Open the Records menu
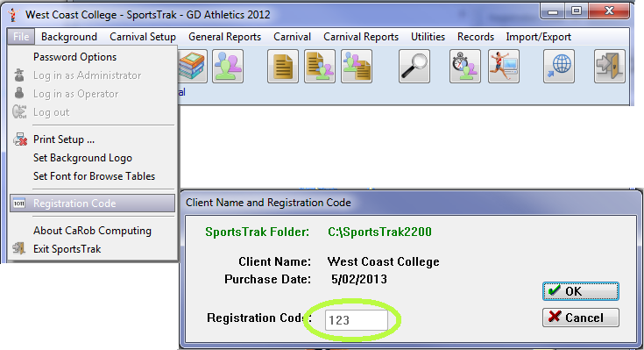 click(476, 37)
